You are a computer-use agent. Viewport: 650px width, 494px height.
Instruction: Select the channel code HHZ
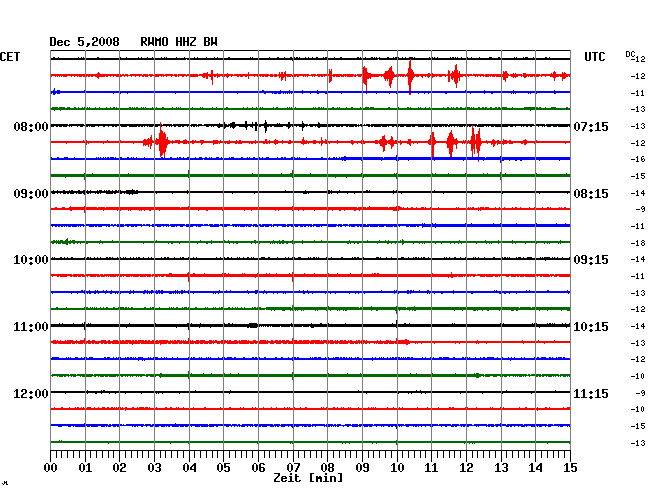186,42
